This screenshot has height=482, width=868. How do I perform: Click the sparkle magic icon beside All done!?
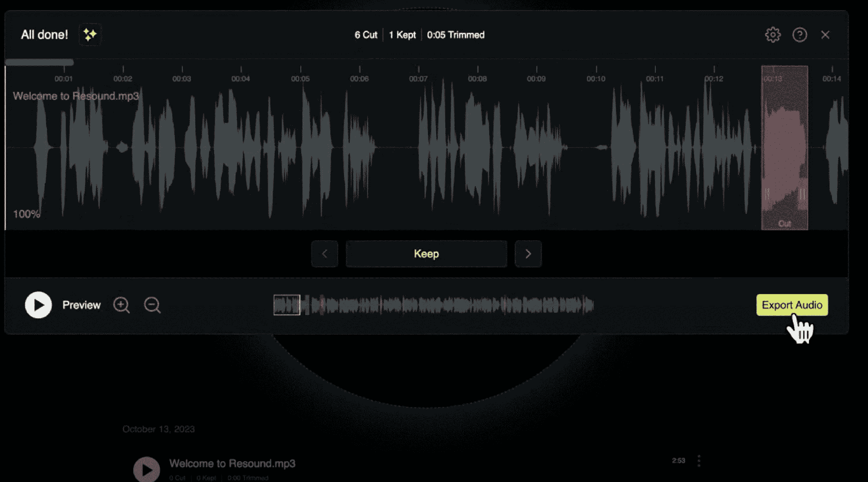(90, 35)
